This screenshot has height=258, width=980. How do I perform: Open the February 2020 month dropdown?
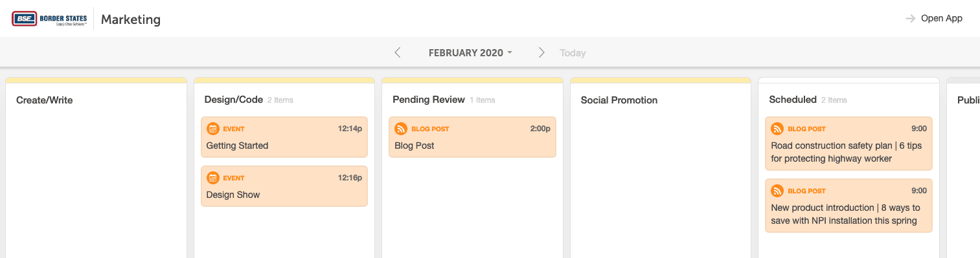coord(470,53)
